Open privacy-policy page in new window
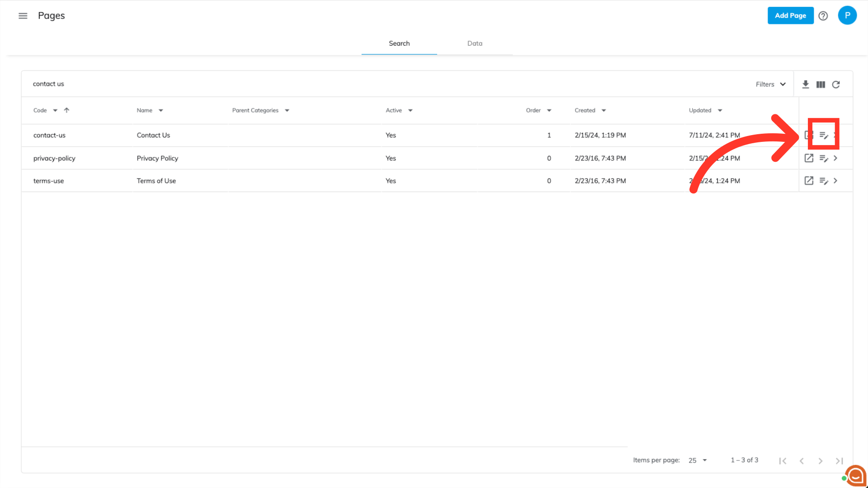868x488 pixels. 809,158
